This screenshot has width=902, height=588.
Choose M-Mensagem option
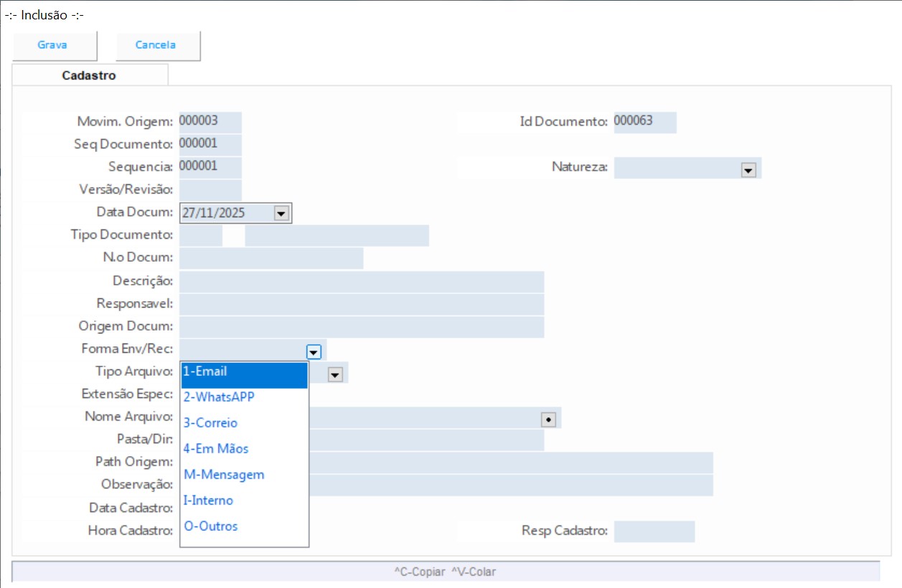(x=244, y=475)
